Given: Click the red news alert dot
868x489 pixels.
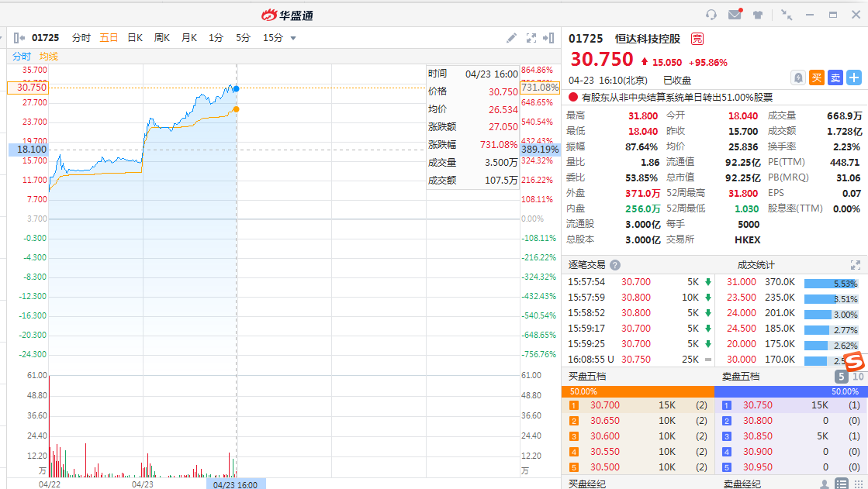Looking at the screenshot, I should (x=573, y=98).
